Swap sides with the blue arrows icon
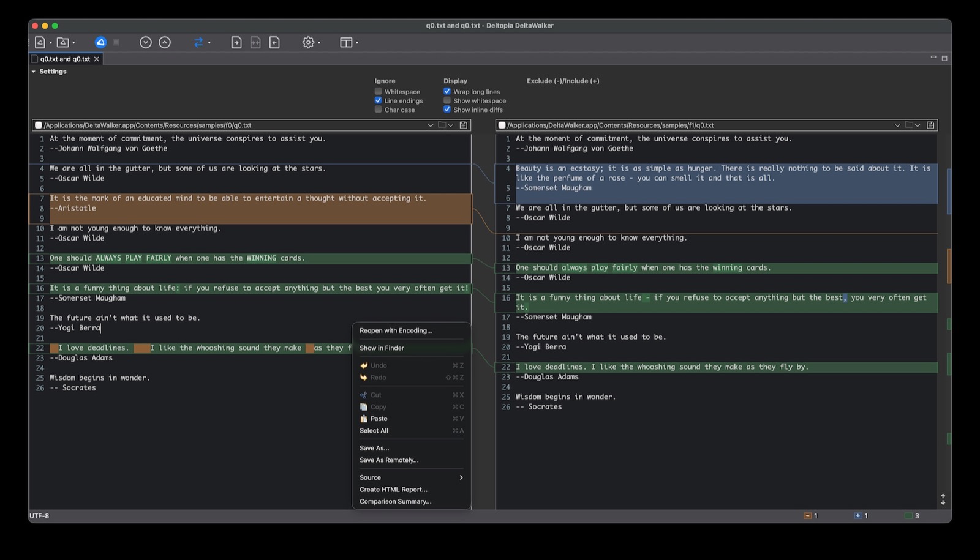Viewport: 980px width, 560px height. tap(198, 42)
